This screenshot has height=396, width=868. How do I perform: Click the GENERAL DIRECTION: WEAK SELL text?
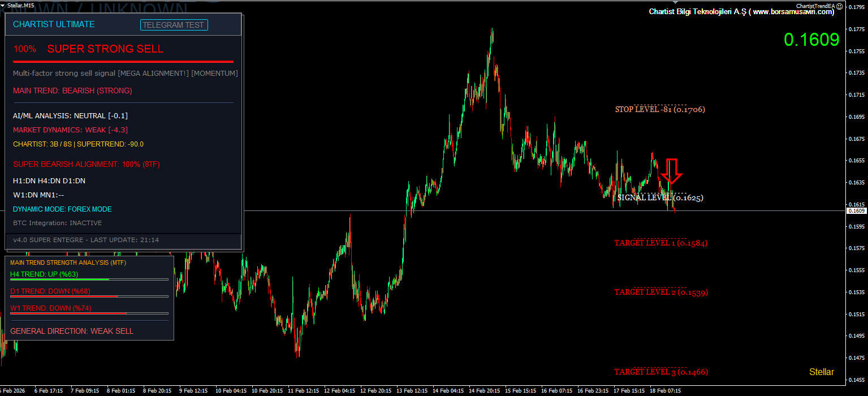click(72, 331)
